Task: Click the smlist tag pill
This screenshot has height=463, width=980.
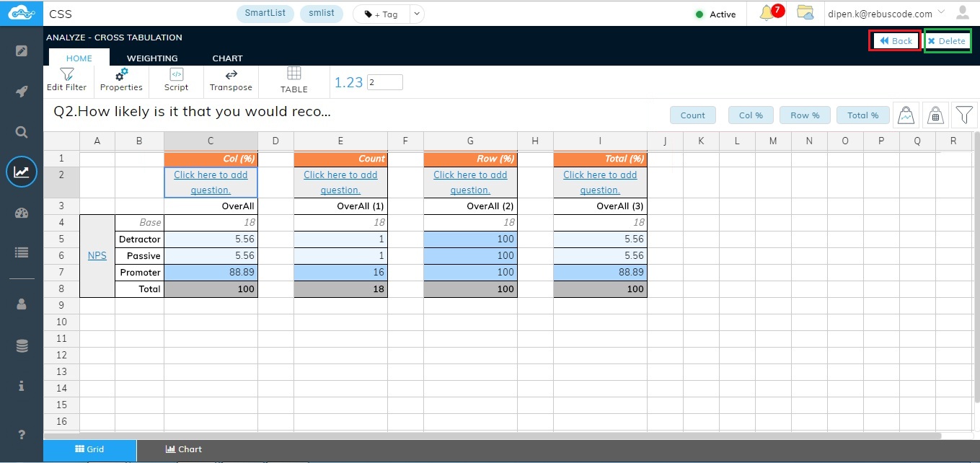Action: click(322, 13)
